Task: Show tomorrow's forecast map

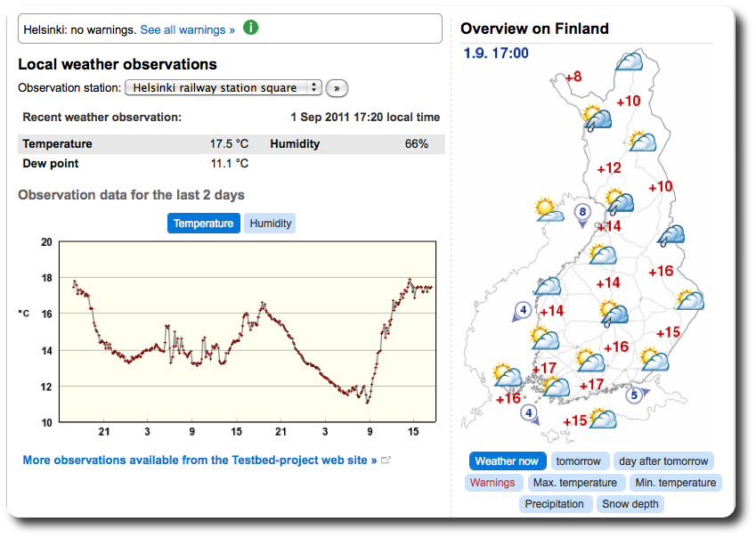Action: tap(579, 461)
